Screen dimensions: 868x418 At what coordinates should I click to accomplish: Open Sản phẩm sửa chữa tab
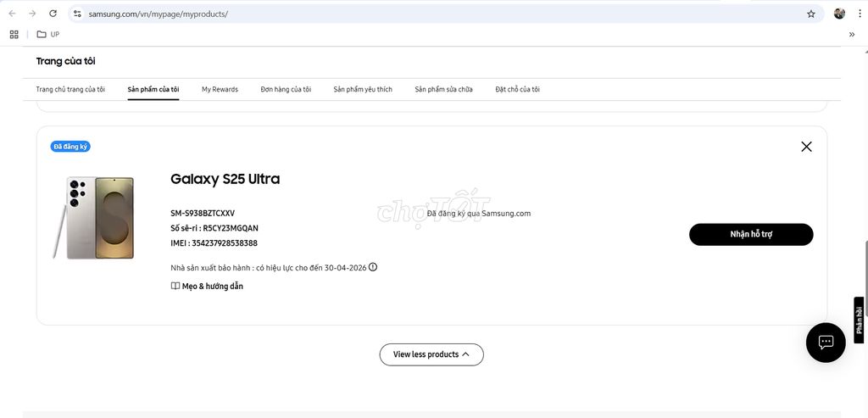pyautogui.click(x=443, y=89)
